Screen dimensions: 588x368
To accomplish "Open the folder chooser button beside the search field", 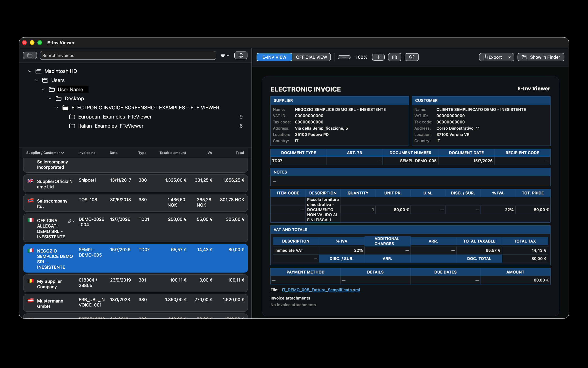I will pos(30,55).
